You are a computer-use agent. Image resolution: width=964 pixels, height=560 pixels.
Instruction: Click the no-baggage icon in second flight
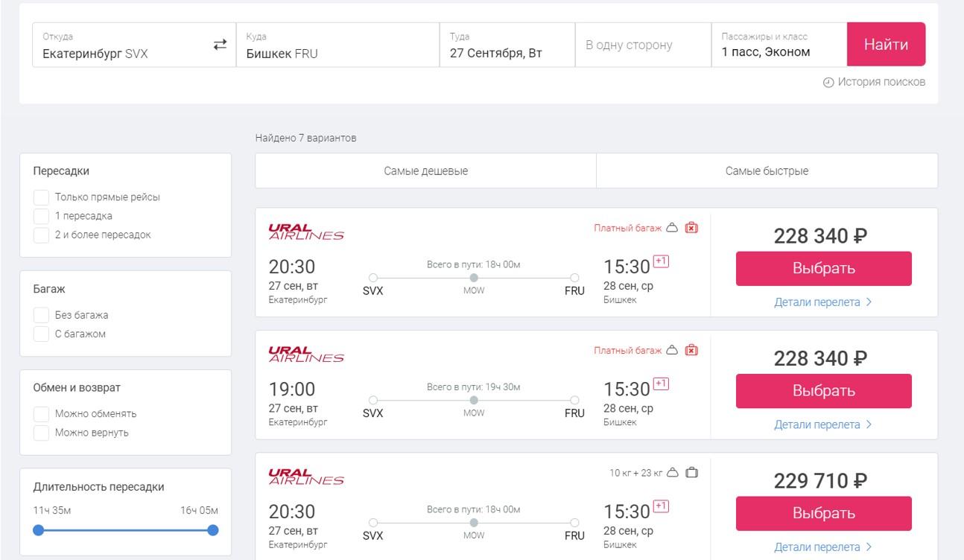click(691, 350)
